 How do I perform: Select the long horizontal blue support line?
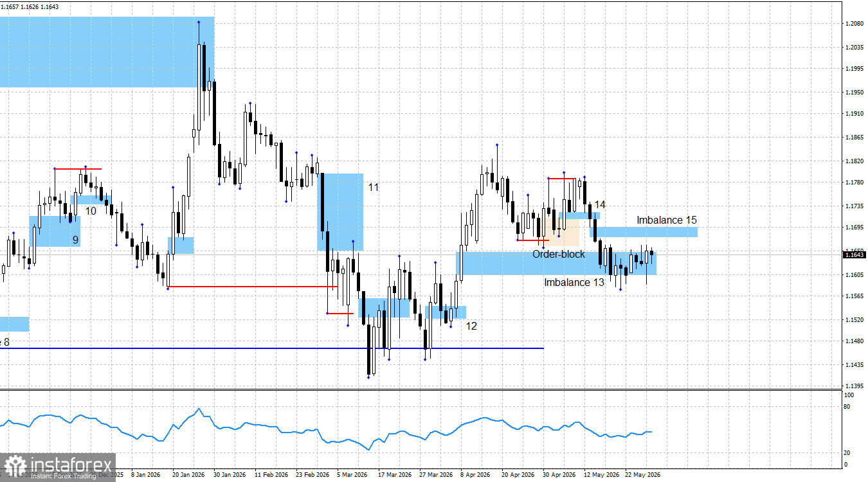(x=272, y=348)
